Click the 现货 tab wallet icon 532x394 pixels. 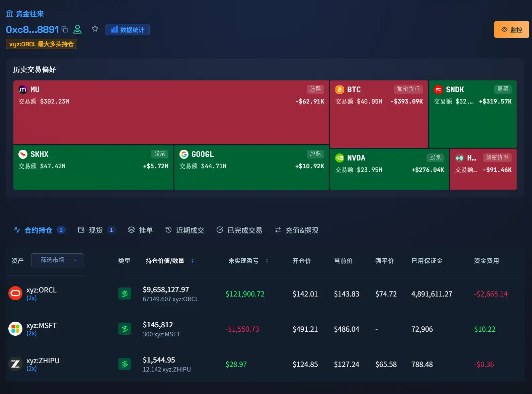81,230
